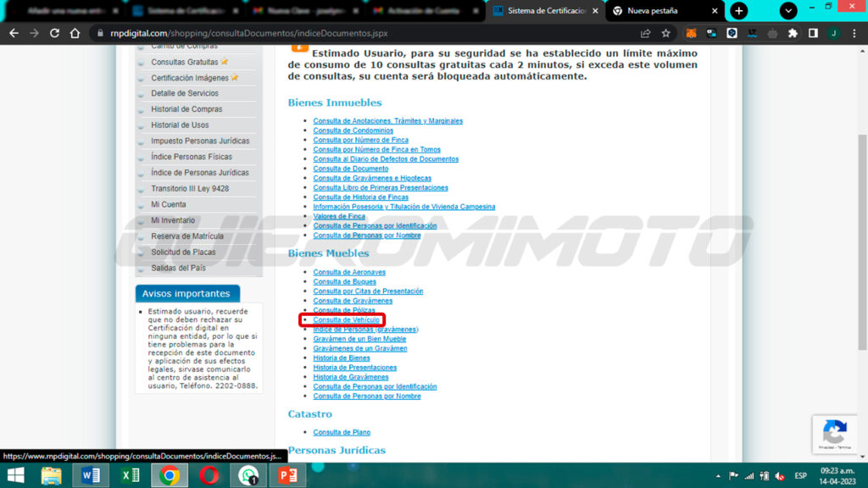
Task: Open Chrome profile J avatar
Action: click(x=833, y=33)
